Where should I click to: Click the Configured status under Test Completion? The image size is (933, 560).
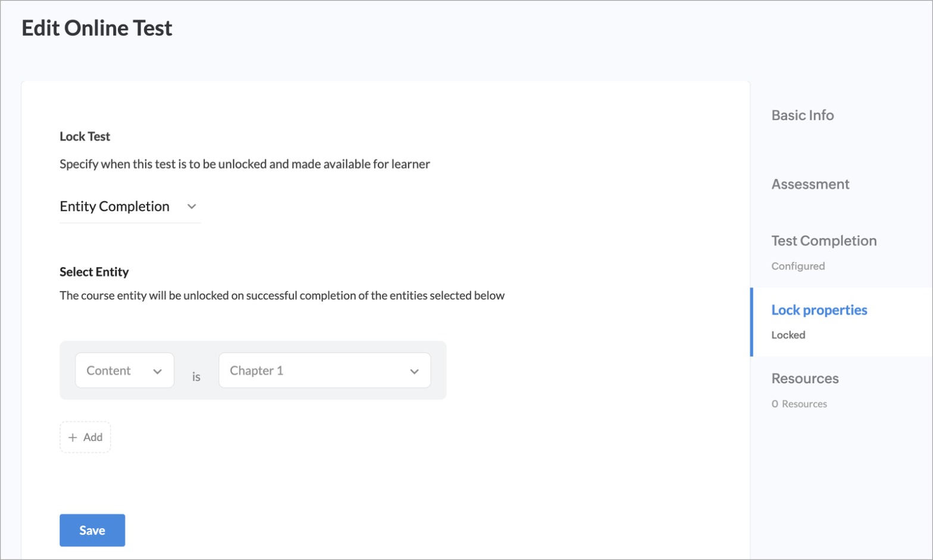[798, 266]
